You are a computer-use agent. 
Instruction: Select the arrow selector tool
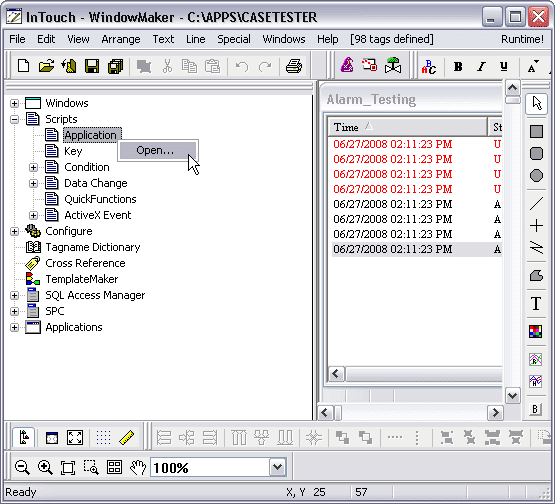tap(537, 104)
